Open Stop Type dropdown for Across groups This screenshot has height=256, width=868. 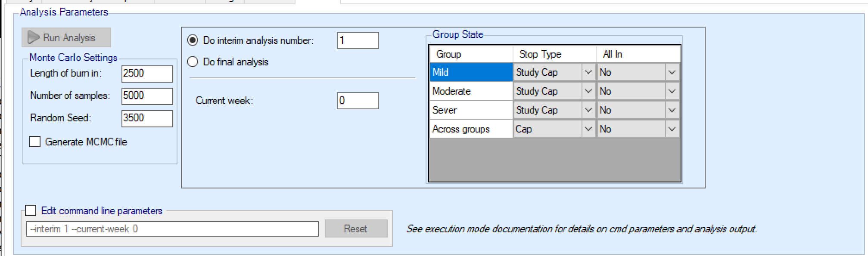point(588,129)
